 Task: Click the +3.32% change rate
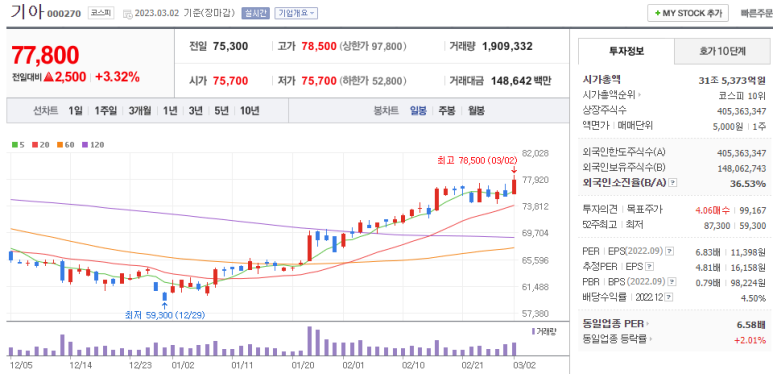117,77
